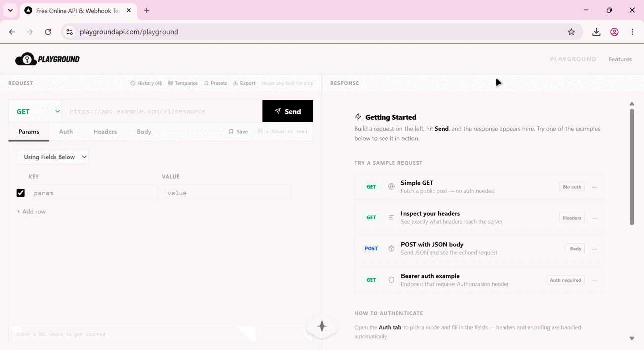The image size is (644, 350).
Task: Open the Templates list
Action: pyautogui.click(x=183, y=83)
